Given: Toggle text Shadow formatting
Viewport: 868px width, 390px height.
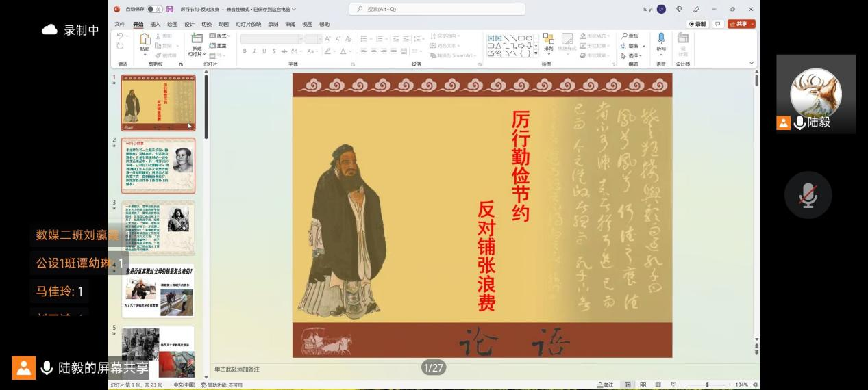Looking at the screenshot, I should [x=274, y=51].
